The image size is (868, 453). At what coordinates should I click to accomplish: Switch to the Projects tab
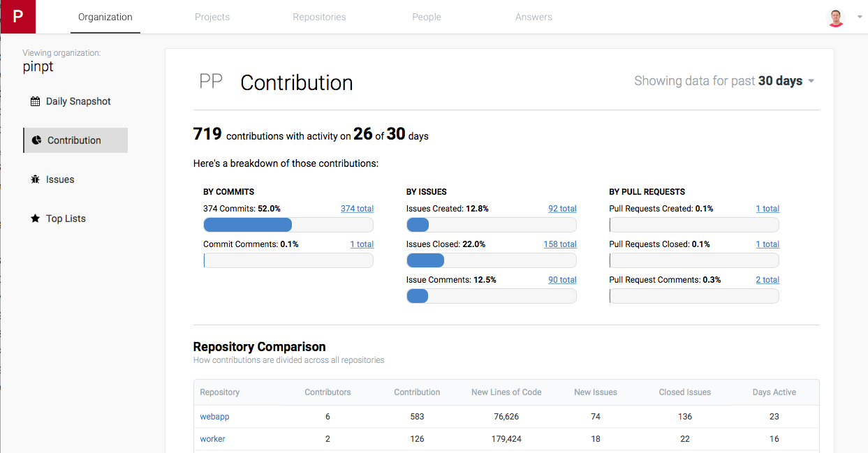click(212, 17)
